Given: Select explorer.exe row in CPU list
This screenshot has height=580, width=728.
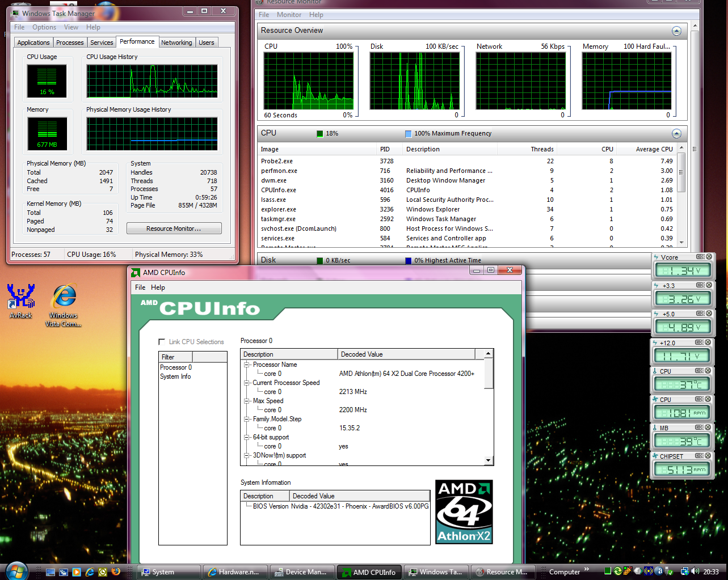Looking at the screenshot, I should click(x=467, y=209).
